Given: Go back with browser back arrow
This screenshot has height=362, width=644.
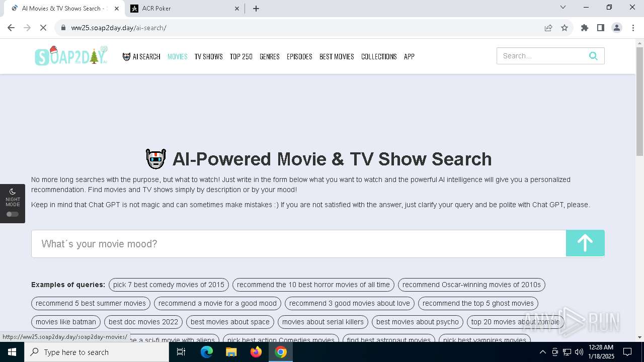Looking at the screenshot, I should point(11,28).
